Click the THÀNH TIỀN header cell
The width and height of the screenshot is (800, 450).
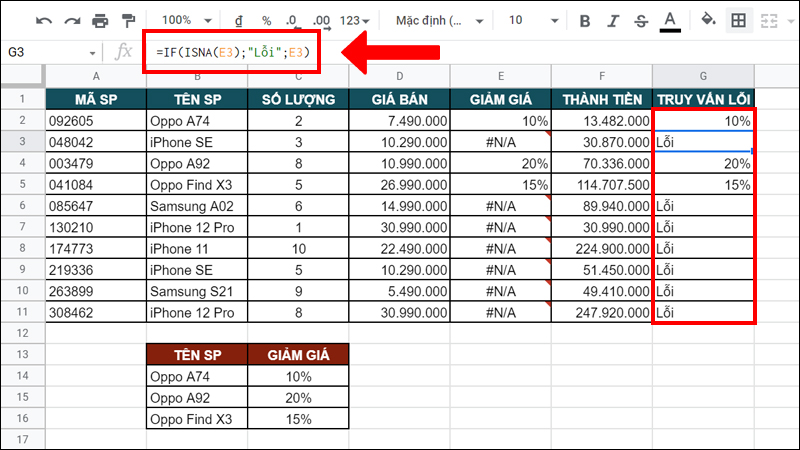602,99
